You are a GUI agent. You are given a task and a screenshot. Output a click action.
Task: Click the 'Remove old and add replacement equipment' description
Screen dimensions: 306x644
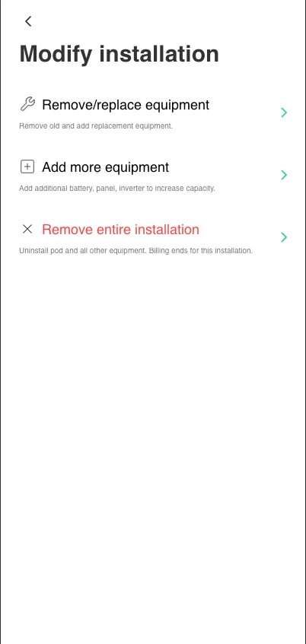coord(96,126)
